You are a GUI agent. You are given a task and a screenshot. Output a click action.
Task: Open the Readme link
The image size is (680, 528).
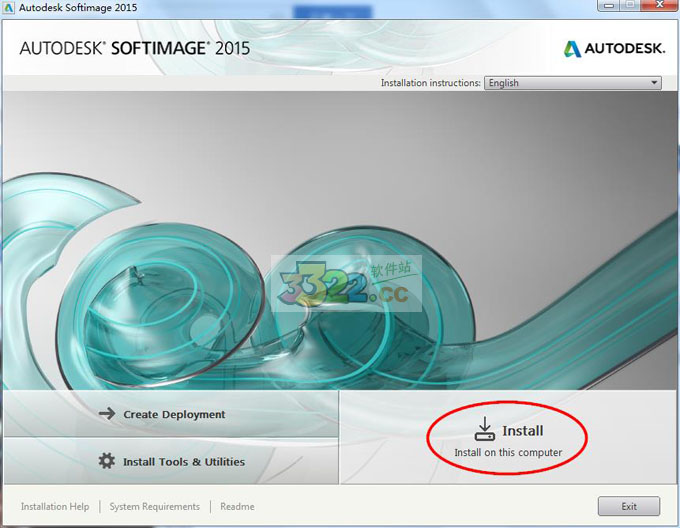pos(237,506)
